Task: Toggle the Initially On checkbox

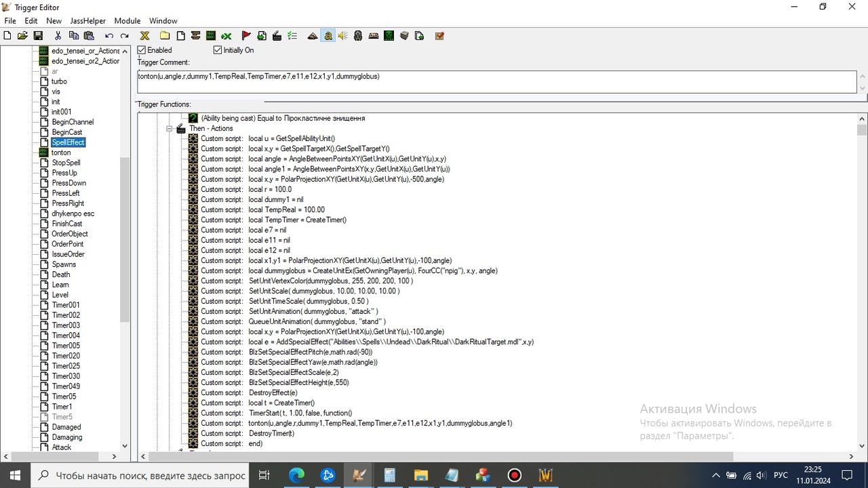Action: (x=218, y=50)
